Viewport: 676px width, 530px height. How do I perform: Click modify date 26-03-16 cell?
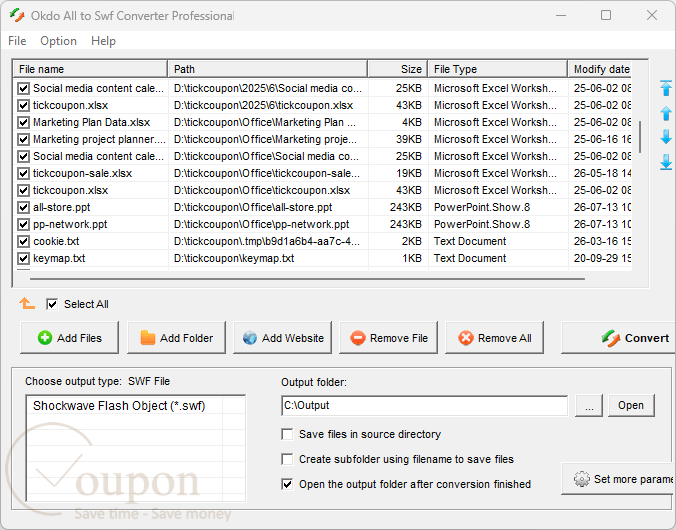point(602,241)
